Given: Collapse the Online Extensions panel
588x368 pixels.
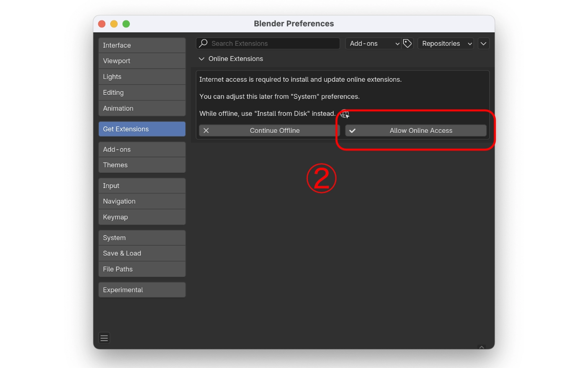Looking at the screenshot, I should click(x=201, y=59).
